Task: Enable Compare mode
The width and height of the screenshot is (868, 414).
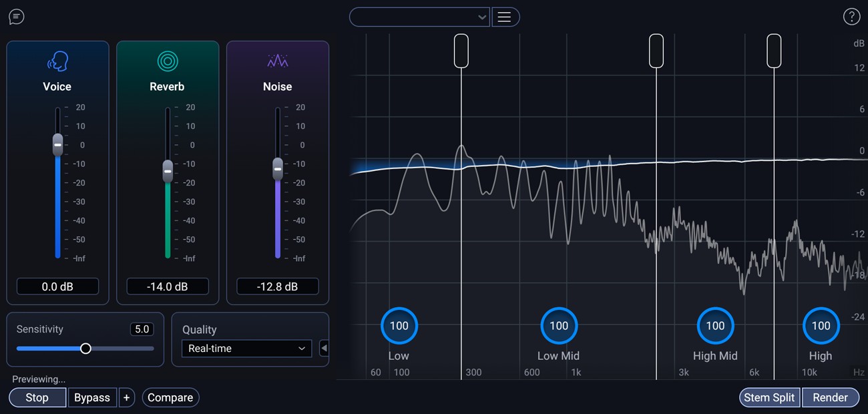Action: click(170, 397)
